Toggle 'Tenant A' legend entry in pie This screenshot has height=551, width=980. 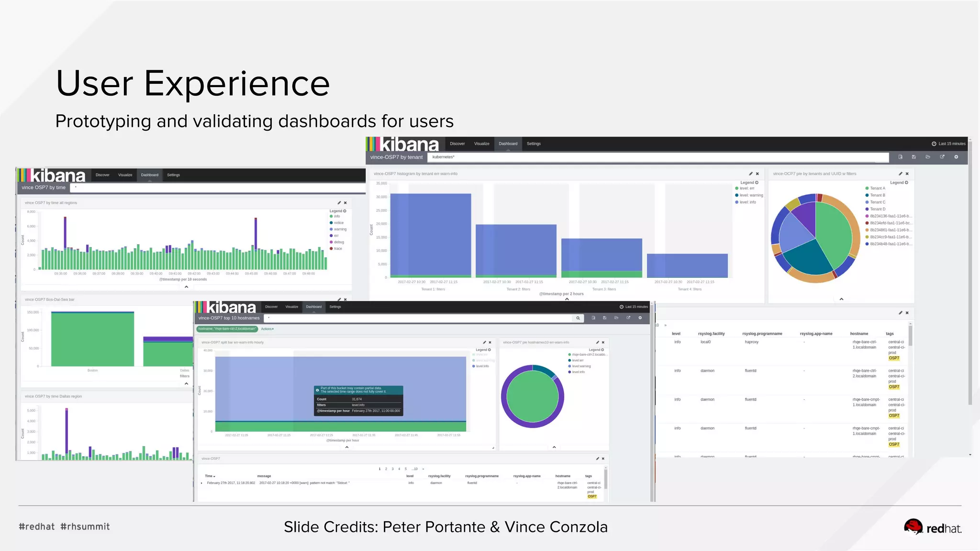tap(875, 188)
